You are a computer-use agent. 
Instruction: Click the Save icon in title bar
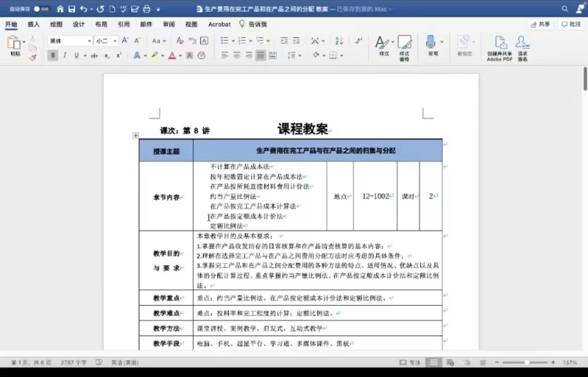click(x=71, y=9)
